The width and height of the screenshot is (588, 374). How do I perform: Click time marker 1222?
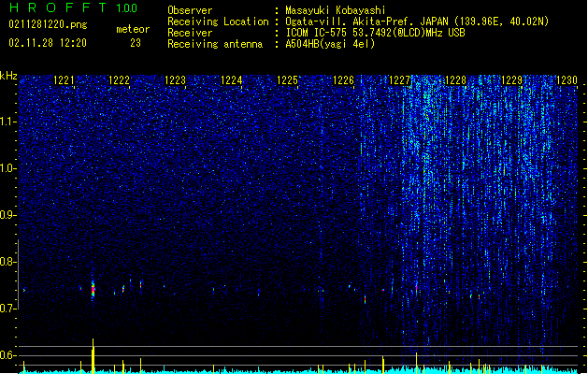coord(119,80)
